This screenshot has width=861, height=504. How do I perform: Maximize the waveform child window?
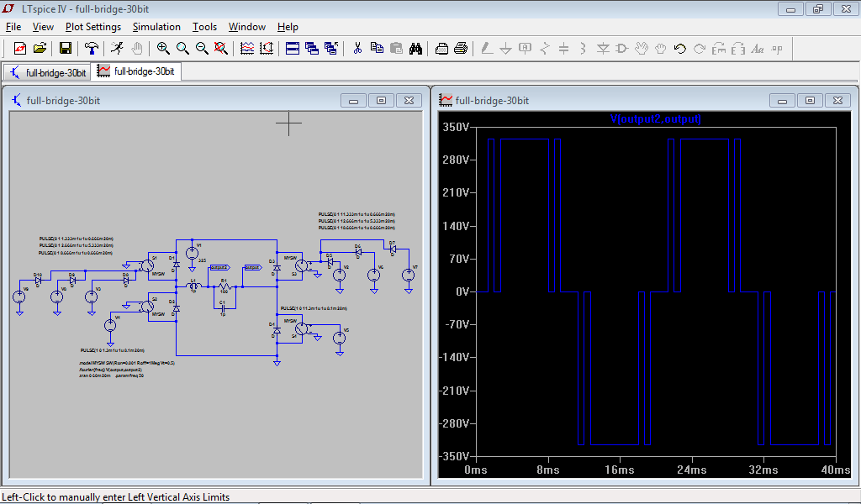pyautogui.click(x=810, y=100)
